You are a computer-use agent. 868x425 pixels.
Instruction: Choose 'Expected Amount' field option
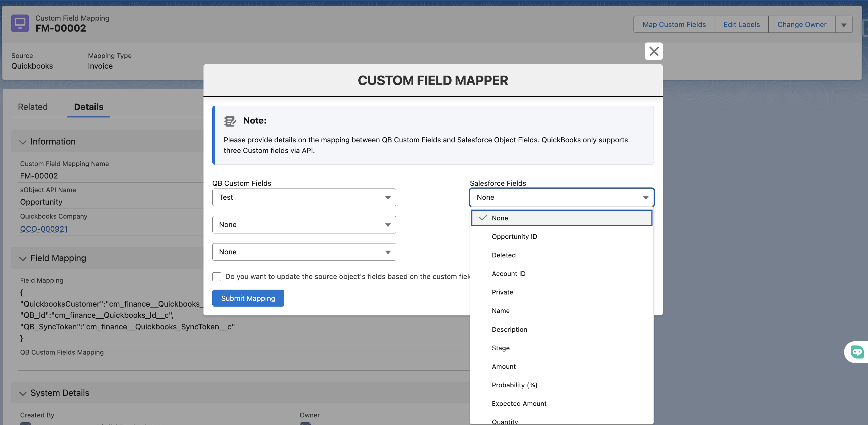[x=562, y=403]
